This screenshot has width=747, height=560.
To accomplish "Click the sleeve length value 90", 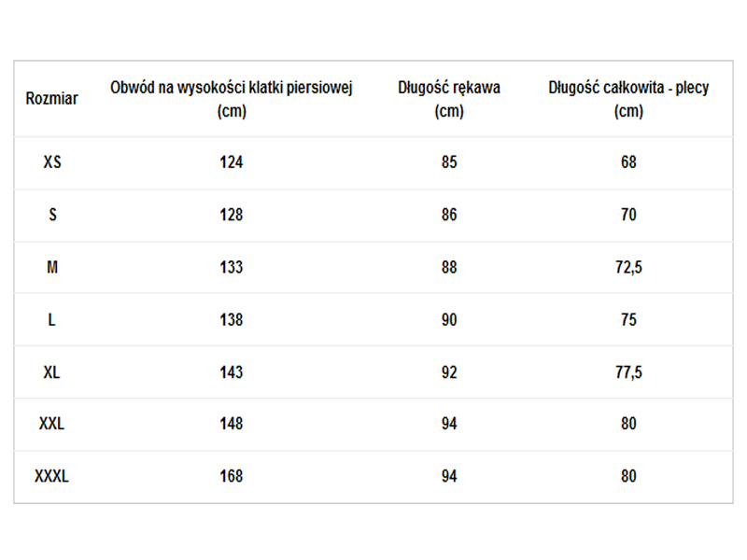I will [449, 319].
